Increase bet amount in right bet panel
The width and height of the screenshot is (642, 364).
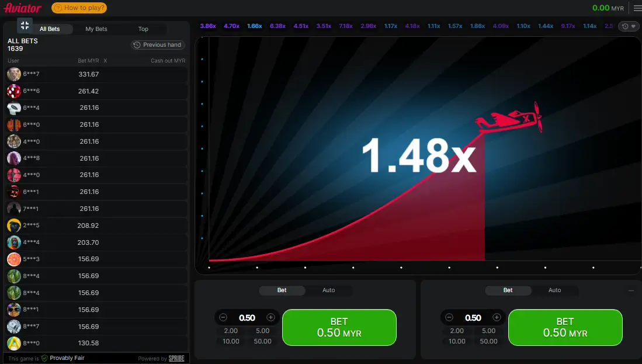[497, 317]
